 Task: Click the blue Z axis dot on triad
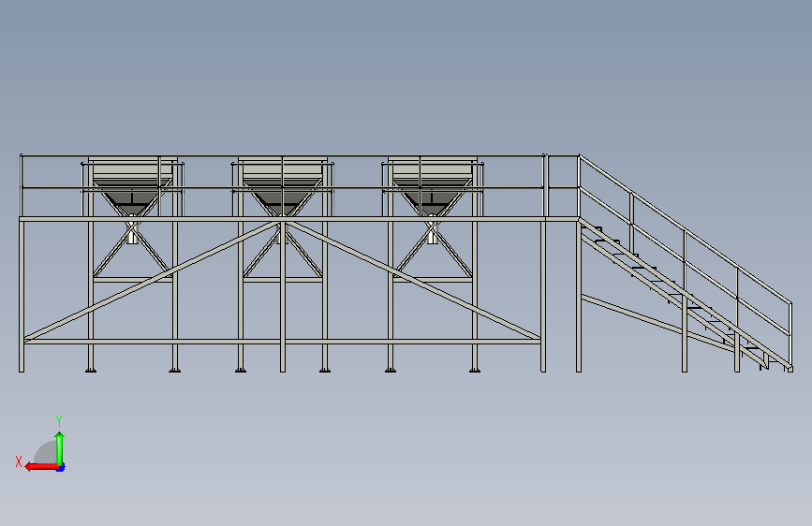(x=61, y=468)
